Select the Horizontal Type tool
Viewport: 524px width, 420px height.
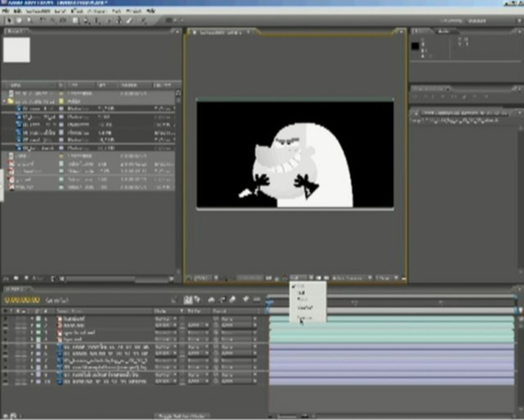[x=97, y=21]
